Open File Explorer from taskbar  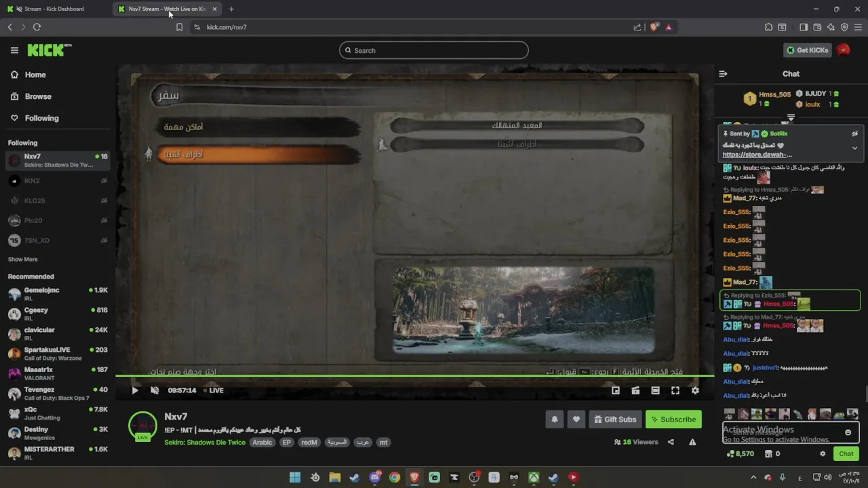(x=335, y=477)
